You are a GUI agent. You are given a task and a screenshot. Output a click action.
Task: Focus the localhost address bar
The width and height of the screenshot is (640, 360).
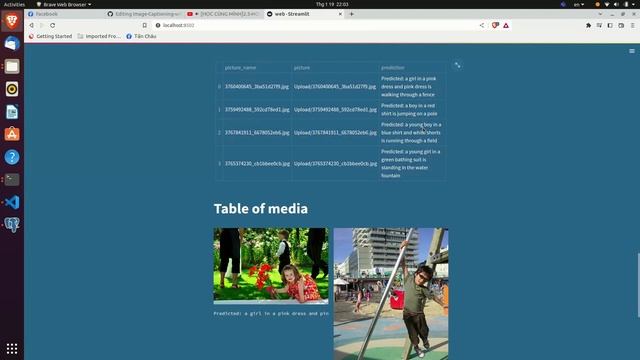(x=314, y=25)
